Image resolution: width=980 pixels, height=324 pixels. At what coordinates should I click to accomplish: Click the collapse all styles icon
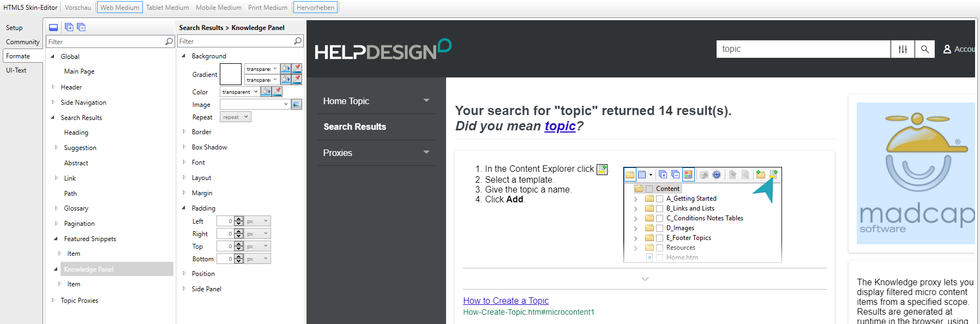[81, 27]
